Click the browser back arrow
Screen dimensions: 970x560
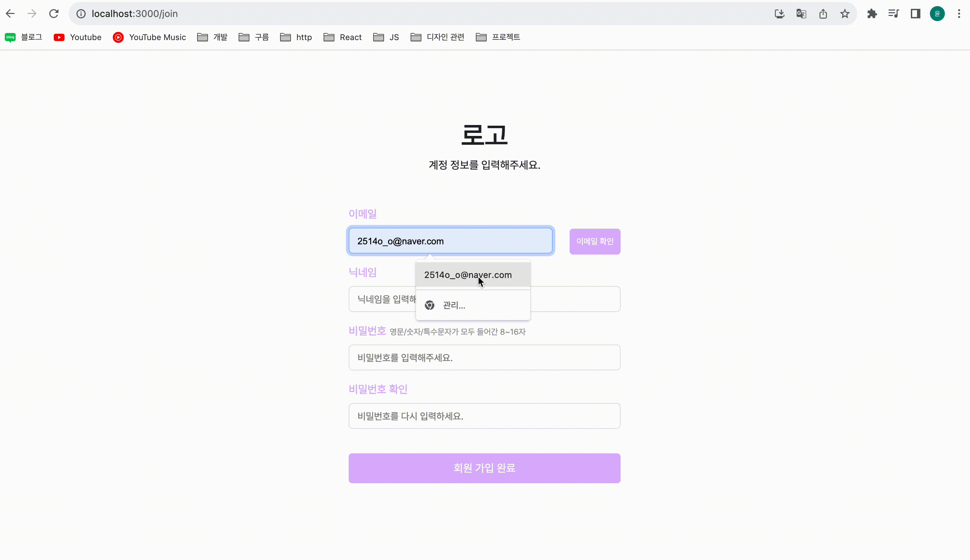(11, 14)
